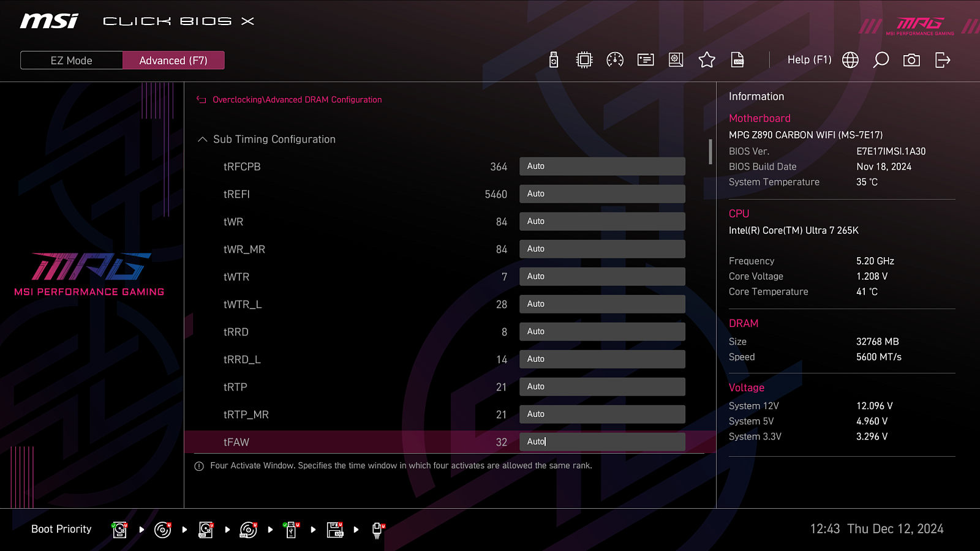The width and height of the screenshot is (980, 551).
Task: Click the info icon beside tFAW description
Action: coord(199,467)
